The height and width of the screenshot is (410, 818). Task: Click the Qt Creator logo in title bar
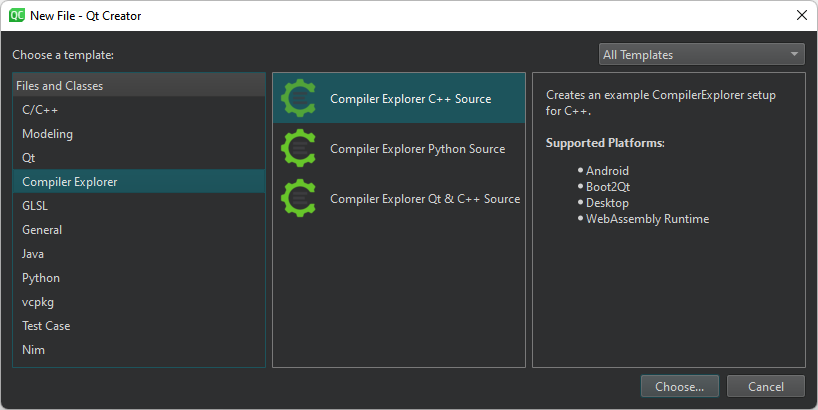coord(16,15)
